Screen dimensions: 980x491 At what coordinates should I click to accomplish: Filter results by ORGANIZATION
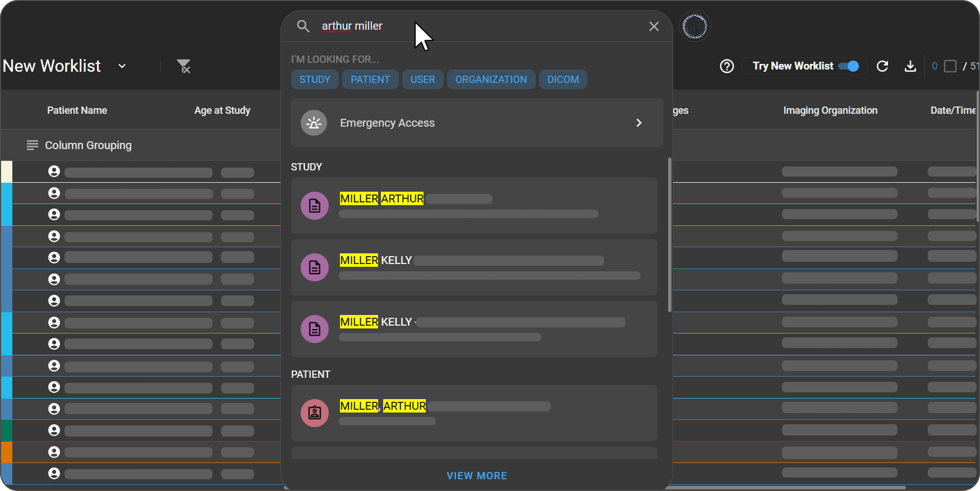click(x=491, y=80)
